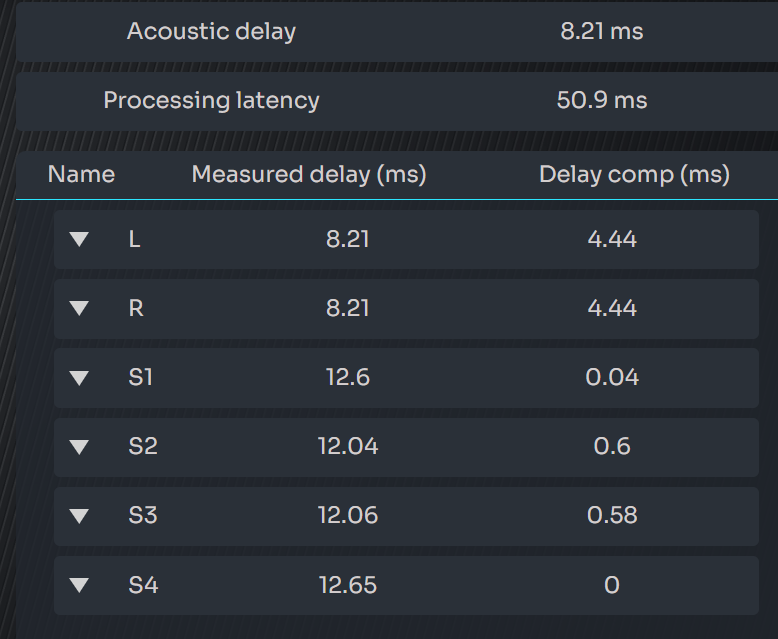Expand the L channel row
The image size is (778, 639).
point(80,240)
